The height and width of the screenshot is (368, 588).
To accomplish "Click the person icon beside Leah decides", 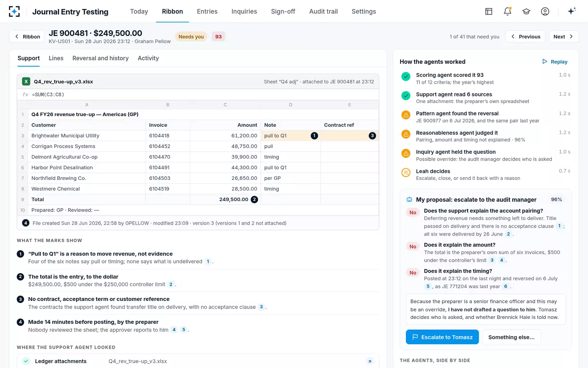I will (x=406, y=173).
